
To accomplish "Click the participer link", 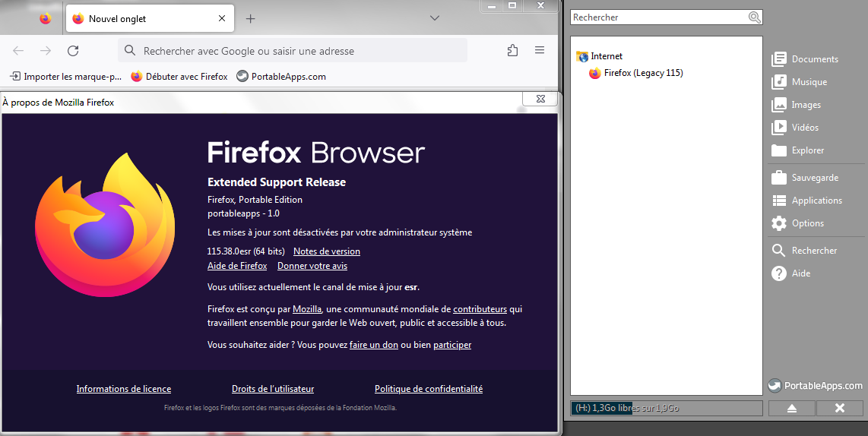I will 452,345.
